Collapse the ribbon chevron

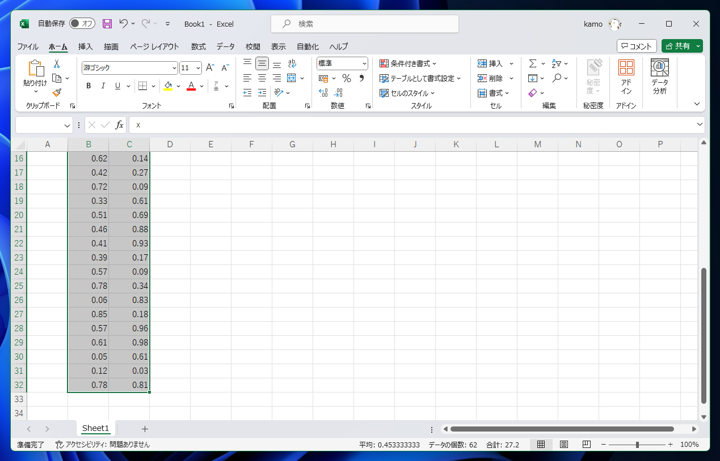tap(697, 104)
